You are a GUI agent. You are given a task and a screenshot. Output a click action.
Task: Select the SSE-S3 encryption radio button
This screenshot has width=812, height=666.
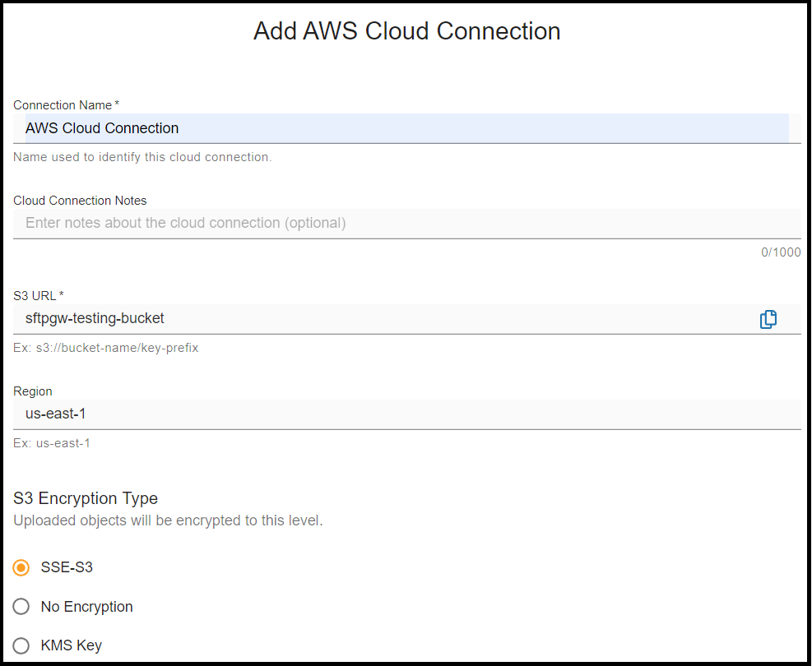(21, 567)
